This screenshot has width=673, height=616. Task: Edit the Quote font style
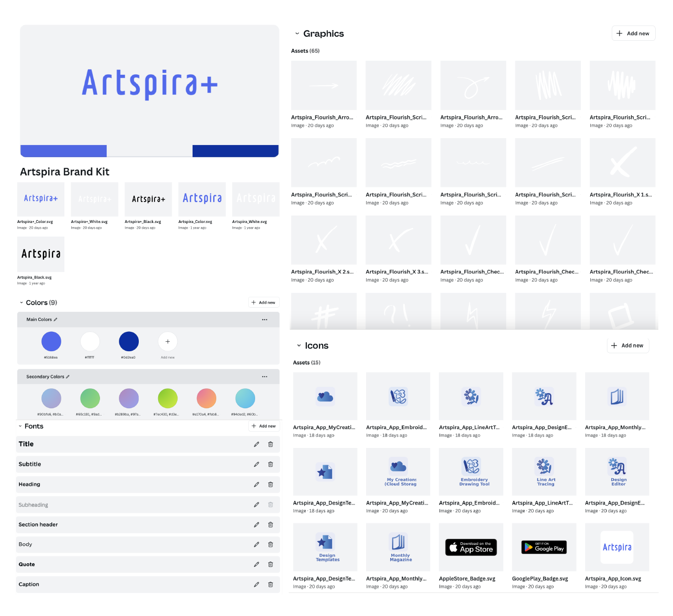[256, 564]
